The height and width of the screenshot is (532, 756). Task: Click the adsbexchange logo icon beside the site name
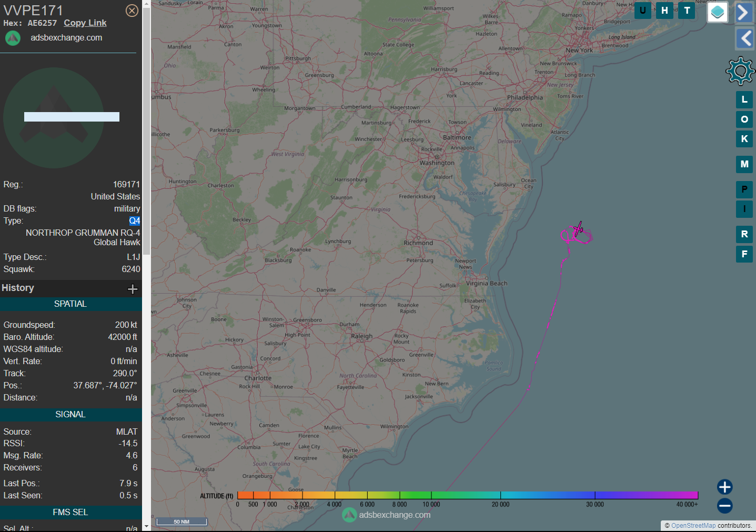click(13, 38)
